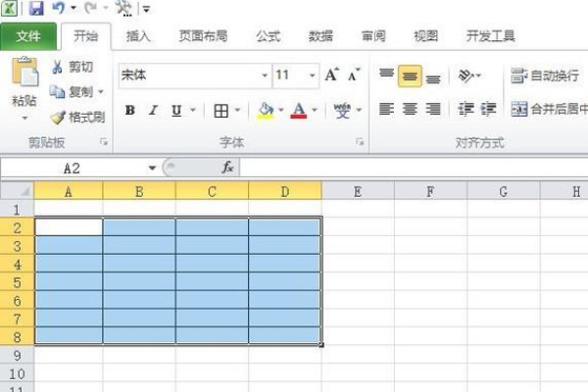Select column E header

click(x=358, y=192)
